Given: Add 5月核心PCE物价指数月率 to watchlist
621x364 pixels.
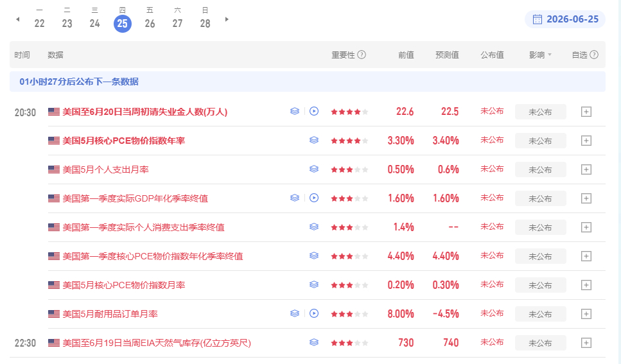Looking at the screenshot, I should pyautogui.click(x=586, y=285).
